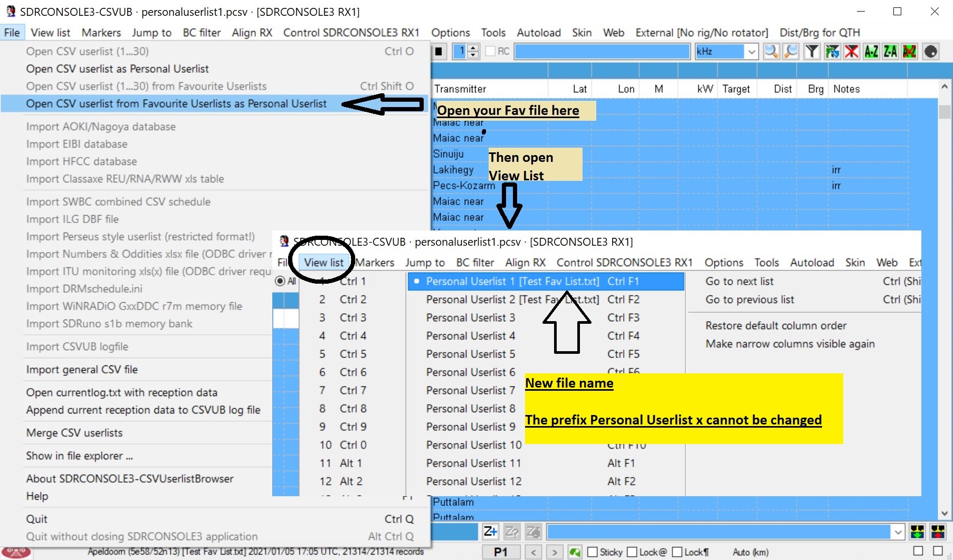Image resolution: width=953 pixels, height=560 pixels.
Task: Click the black stop square icon
Action: coord(439,51)
